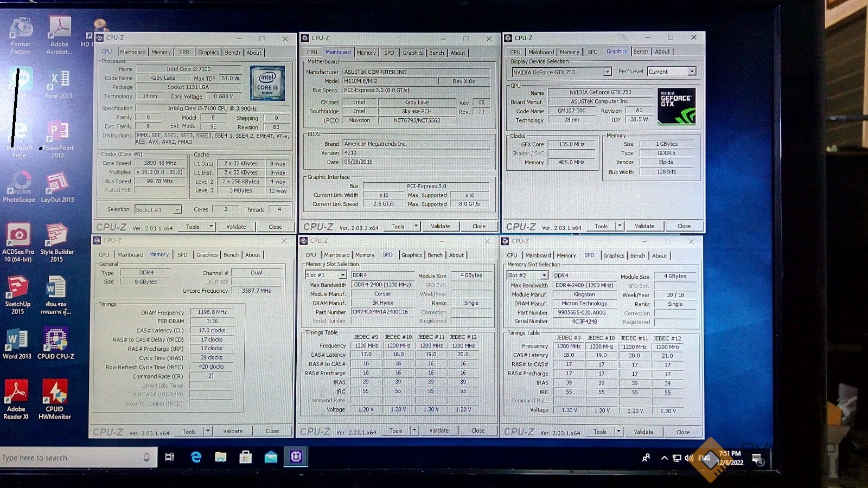This screenshot has height=488, width=868.
Task: Click the taskbar clock showing 7:51 PM
Action: click(730, 458)
